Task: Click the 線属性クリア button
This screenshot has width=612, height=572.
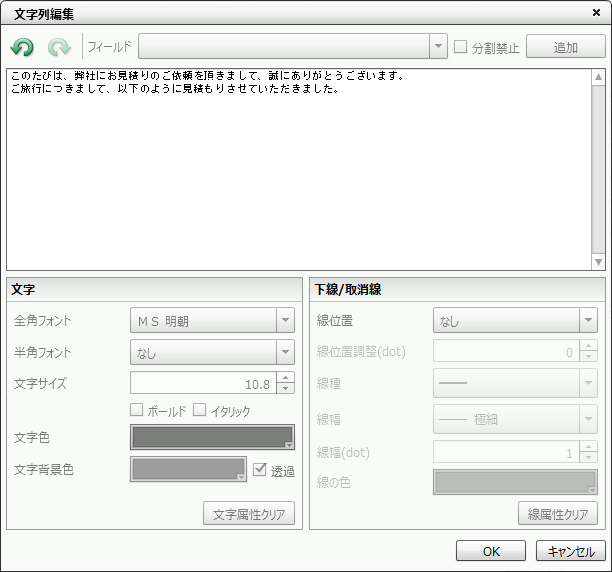Action: pos(558,513)
